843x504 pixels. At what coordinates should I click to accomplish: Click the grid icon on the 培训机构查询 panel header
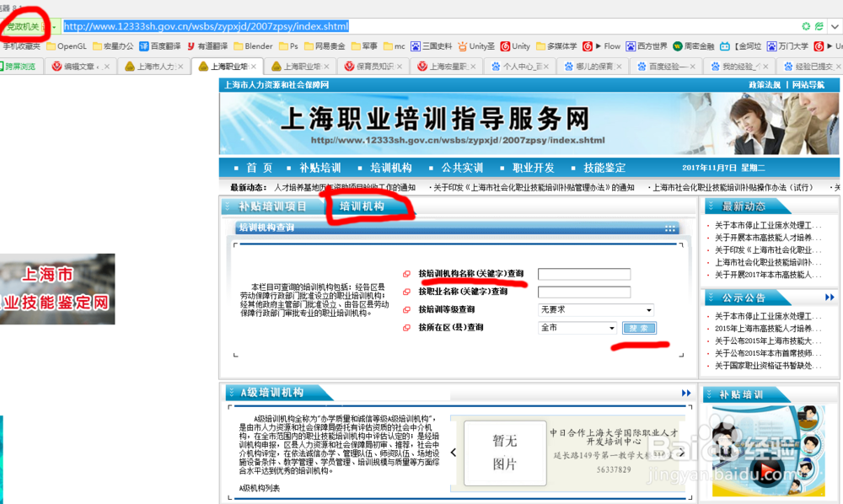point(670,228)
